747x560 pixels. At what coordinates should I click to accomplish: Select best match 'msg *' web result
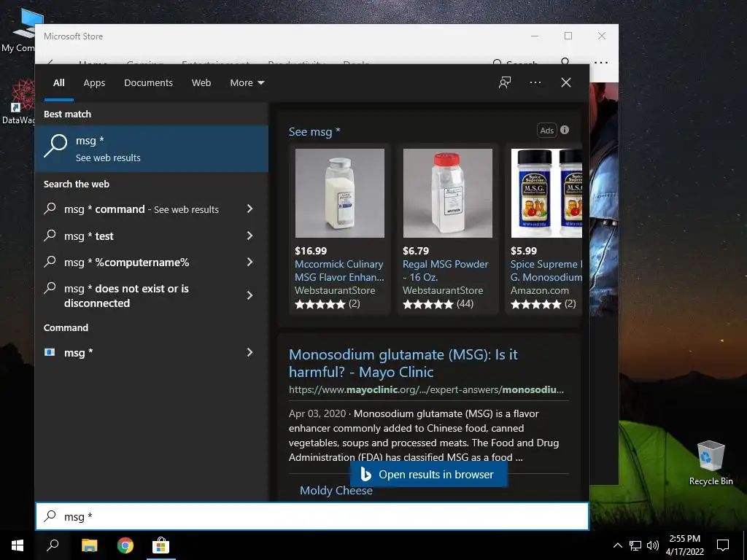point(152,149)
